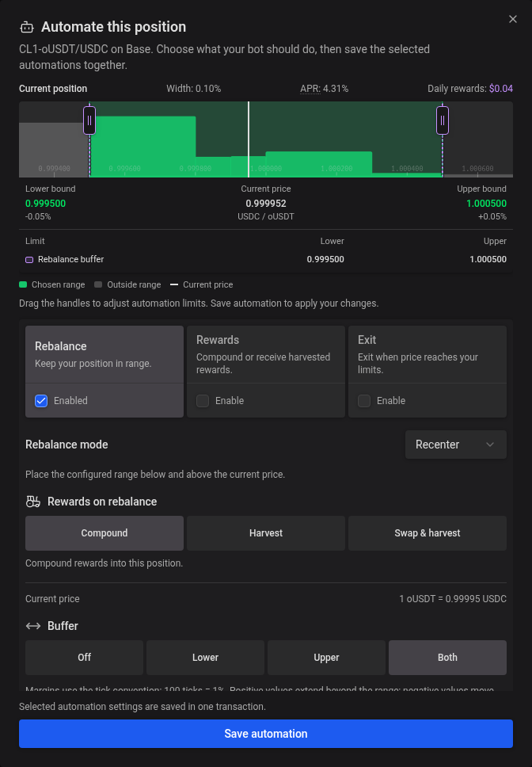Click the 1 oUSDT = 0.99995 USDC text
This screenshot has height=767, width=532.
453,599
